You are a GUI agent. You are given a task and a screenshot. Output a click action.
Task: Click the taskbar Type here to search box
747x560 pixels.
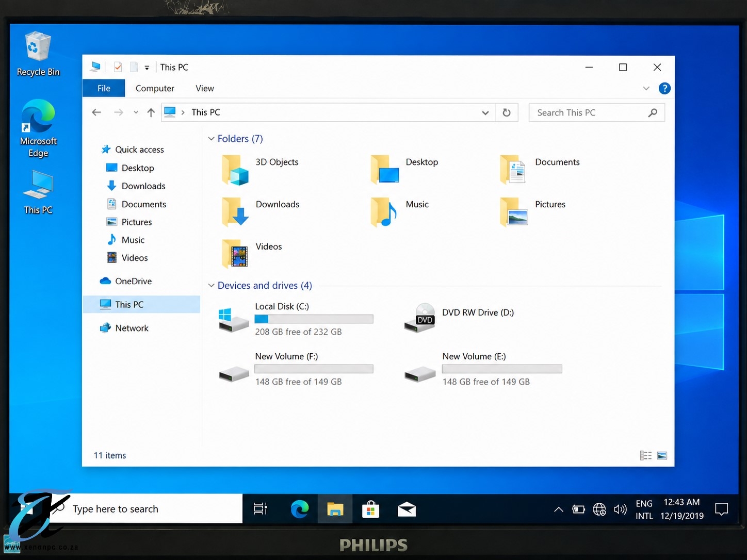(x=146, y=509)
